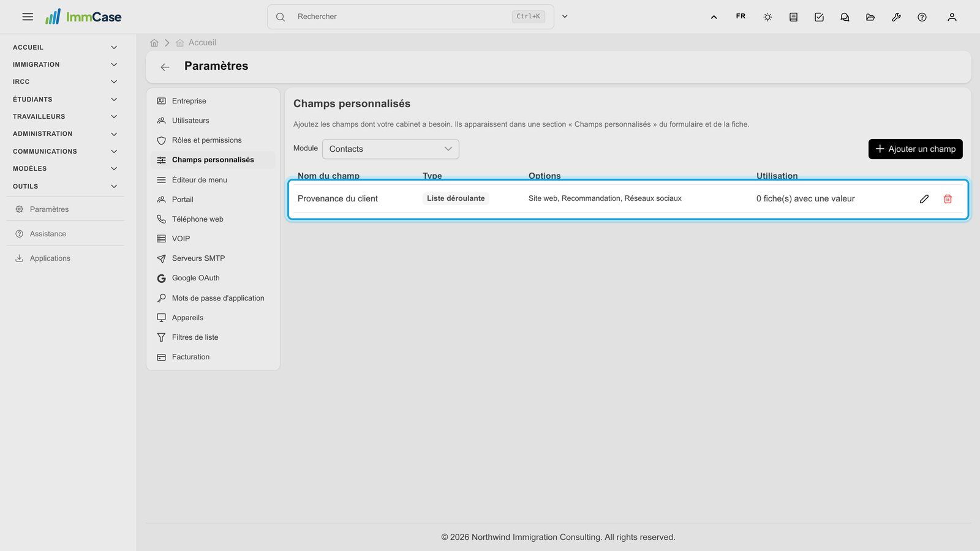Open Filtres de liste settings

(x=213, y=337)
